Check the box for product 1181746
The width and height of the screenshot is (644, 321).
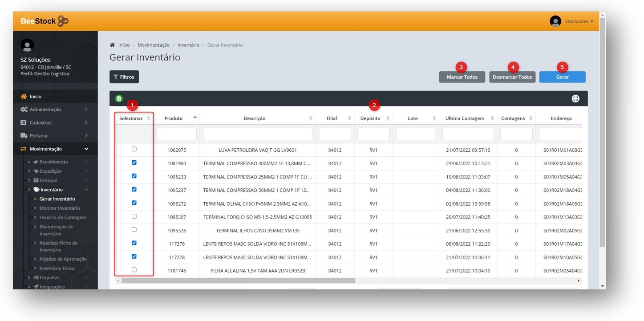pos(134,270)
